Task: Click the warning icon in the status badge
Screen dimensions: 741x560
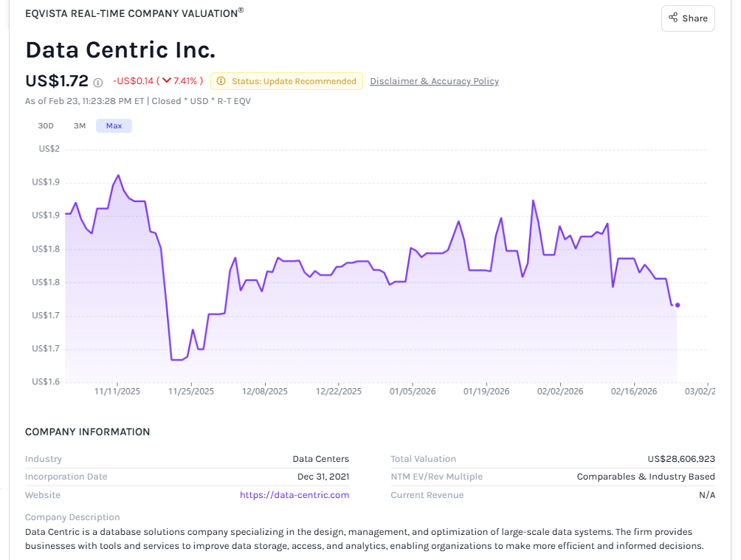Action: (x=221, y=81)
